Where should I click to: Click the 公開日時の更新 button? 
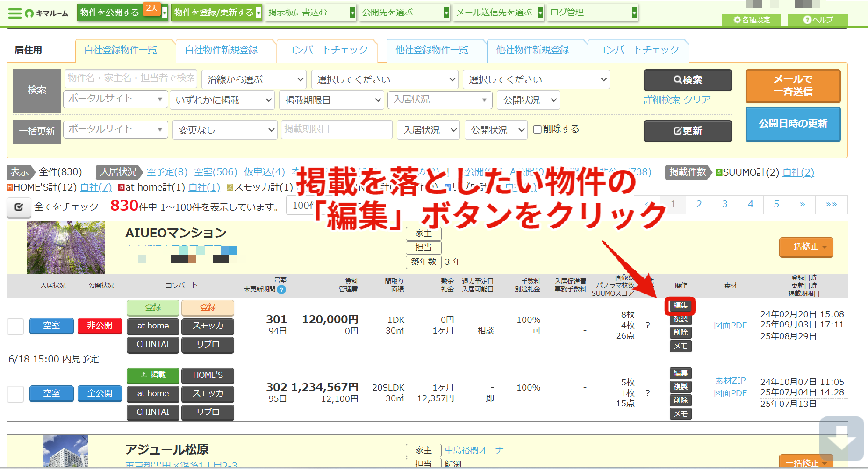[793, 124]
